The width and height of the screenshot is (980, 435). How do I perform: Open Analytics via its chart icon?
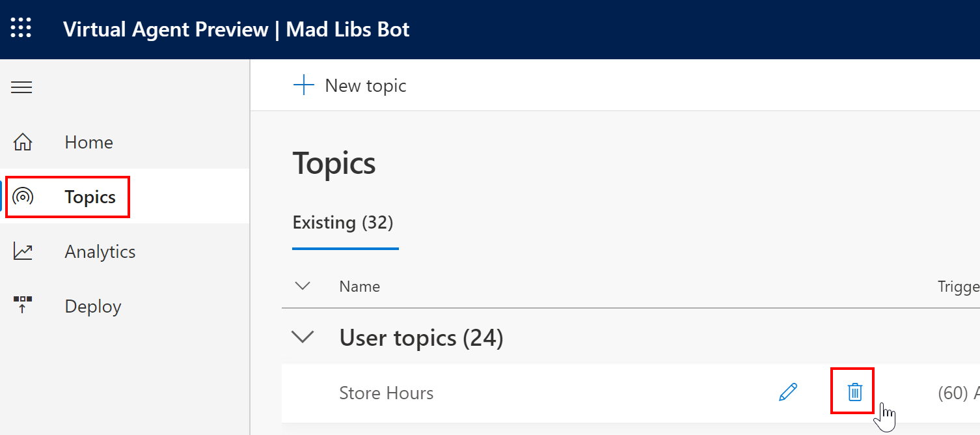[23, 251]
